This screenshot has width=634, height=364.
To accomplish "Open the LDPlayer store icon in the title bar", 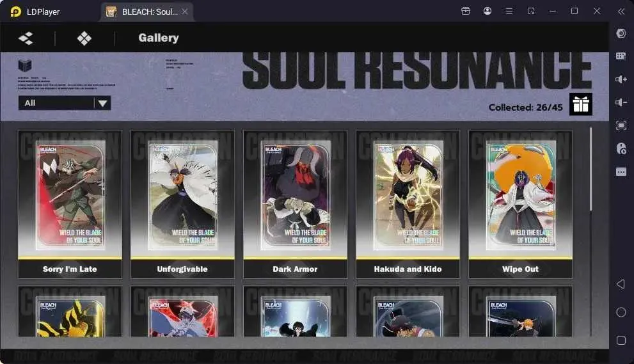I will tap(466, 11).
